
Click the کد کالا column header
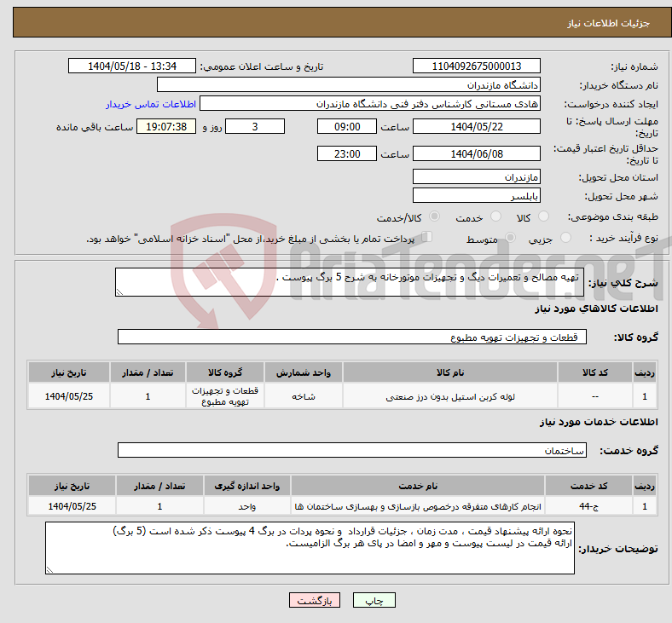click(595, 372)
